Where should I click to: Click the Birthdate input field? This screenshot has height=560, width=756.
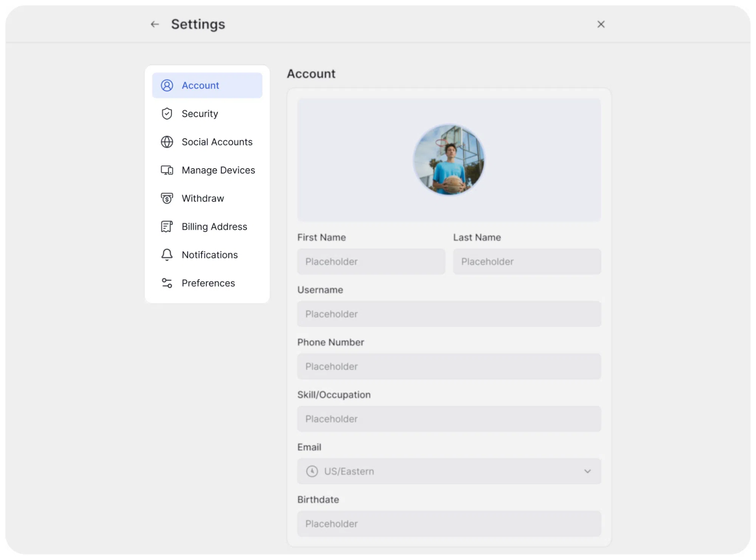(x=449, y=524)
